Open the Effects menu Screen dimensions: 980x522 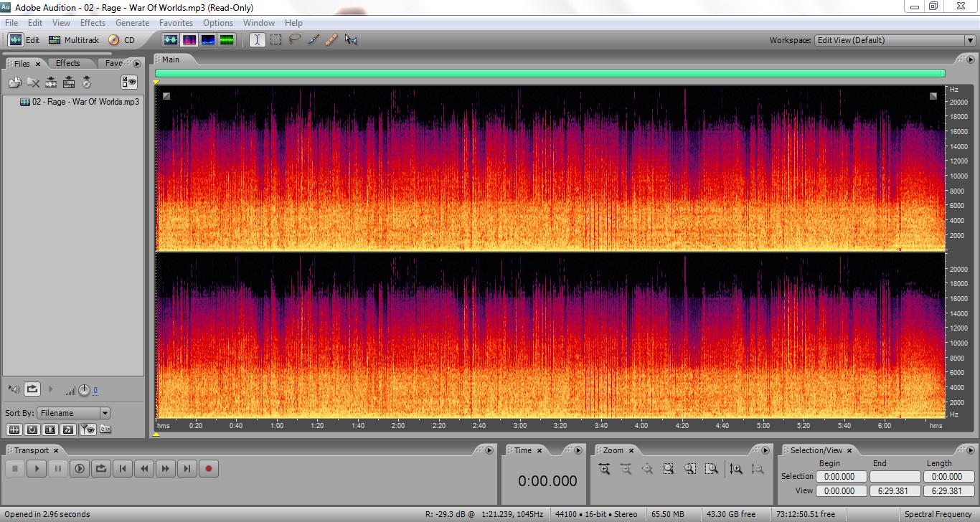pos(93,23)
